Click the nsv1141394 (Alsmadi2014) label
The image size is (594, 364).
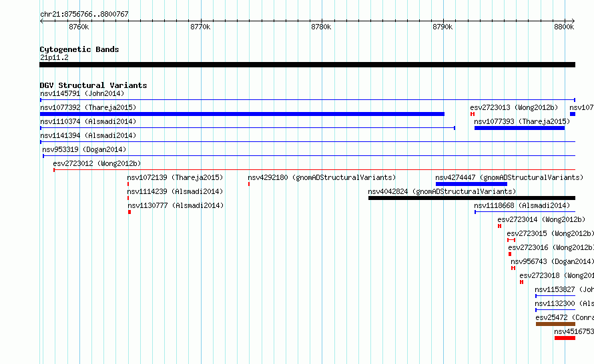pos(88,135)
